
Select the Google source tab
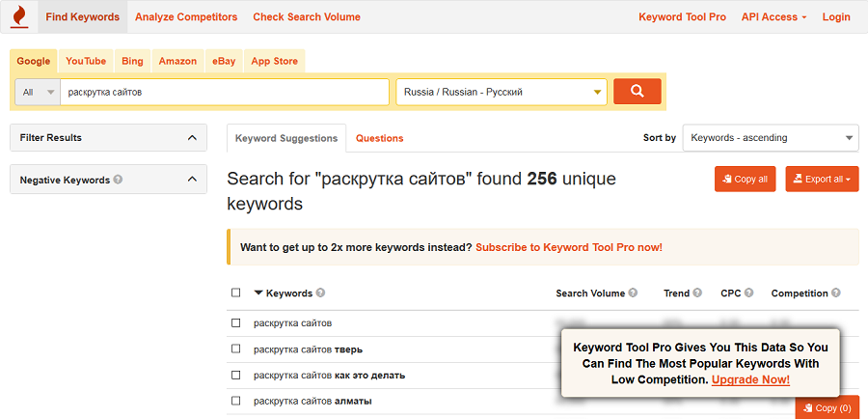(x=33, y=61)
